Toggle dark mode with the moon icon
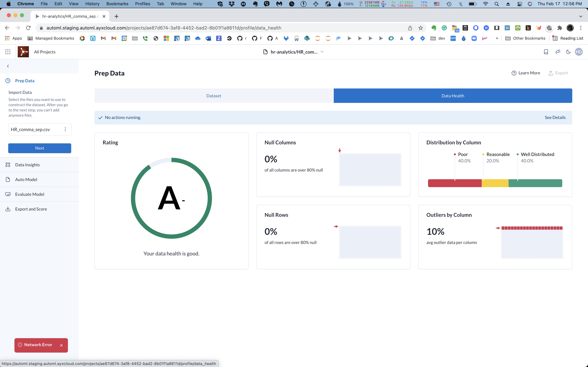Viewport: 588px width, 367px height. pyautogui.click(x=568, y=52)
